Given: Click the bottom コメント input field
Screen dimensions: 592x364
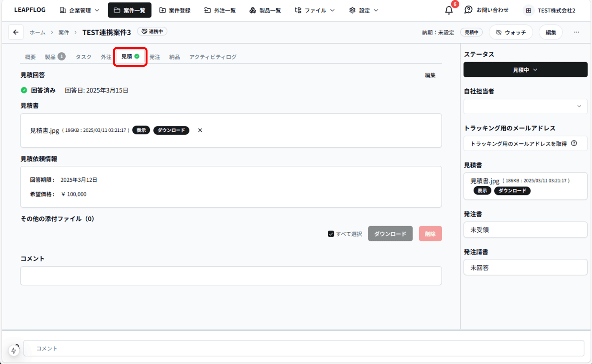Looking at the screenshot, I should coord(303,348).
